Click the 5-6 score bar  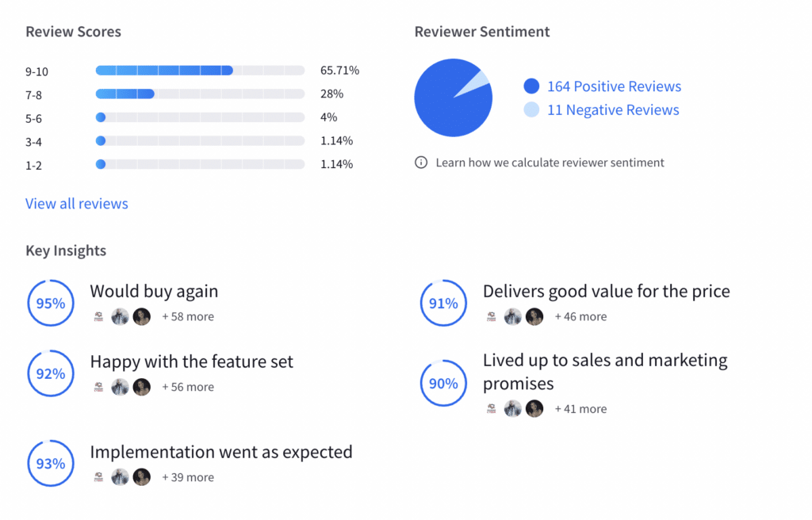click(200, 117)
